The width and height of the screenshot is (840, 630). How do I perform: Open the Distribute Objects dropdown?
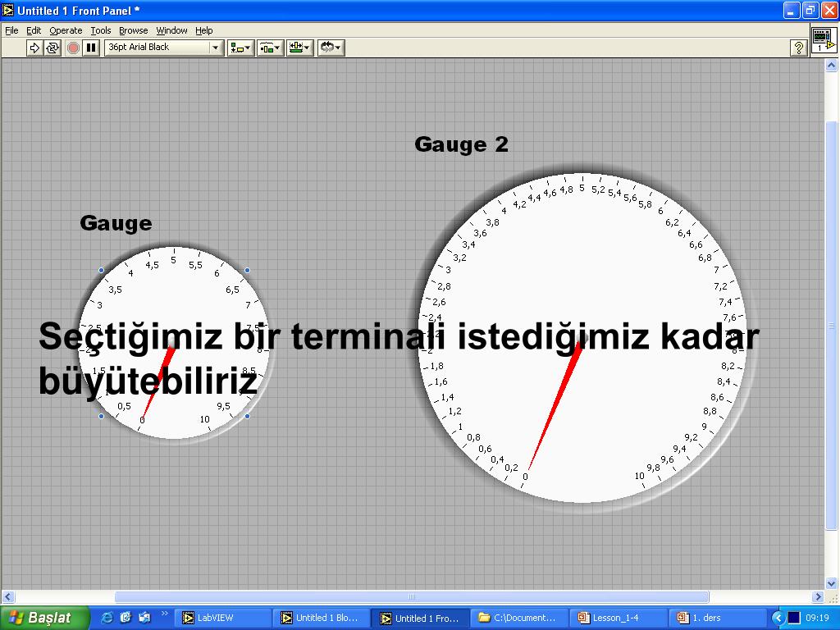(270, 48)
